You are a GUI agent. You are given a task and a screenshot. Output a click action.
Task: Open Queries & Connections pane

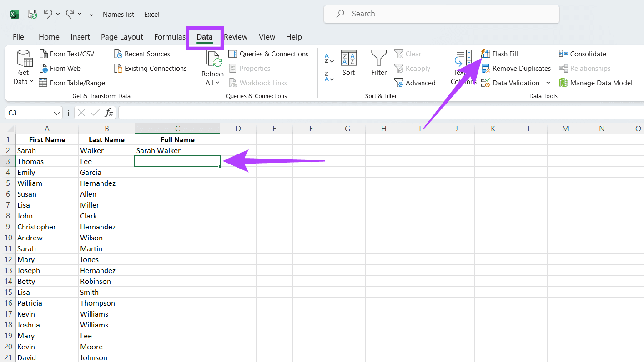pyautogui.click(x=268, y=54)
